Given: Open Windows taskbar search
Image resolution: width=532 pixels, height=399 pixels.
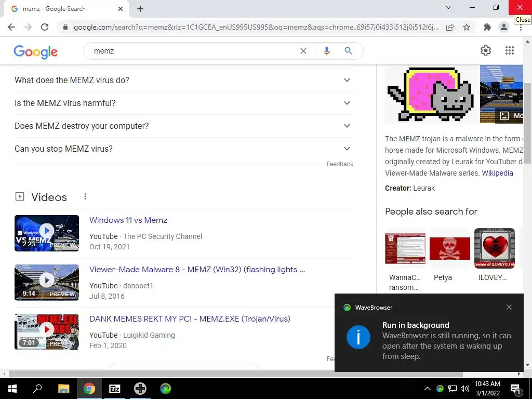Looking at the screenshot, I should (37, 389).
